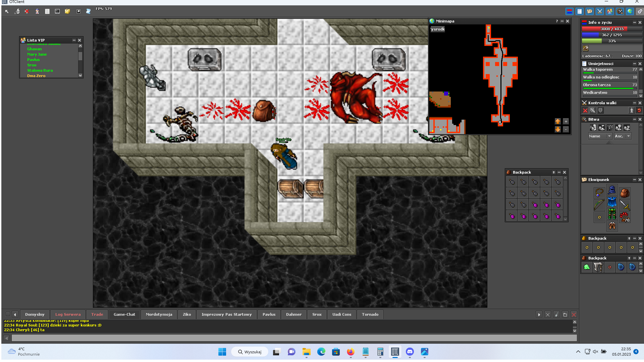
Task: Click the blue helmet slot in Ekwipunek
Action: (x=612, y=190)
